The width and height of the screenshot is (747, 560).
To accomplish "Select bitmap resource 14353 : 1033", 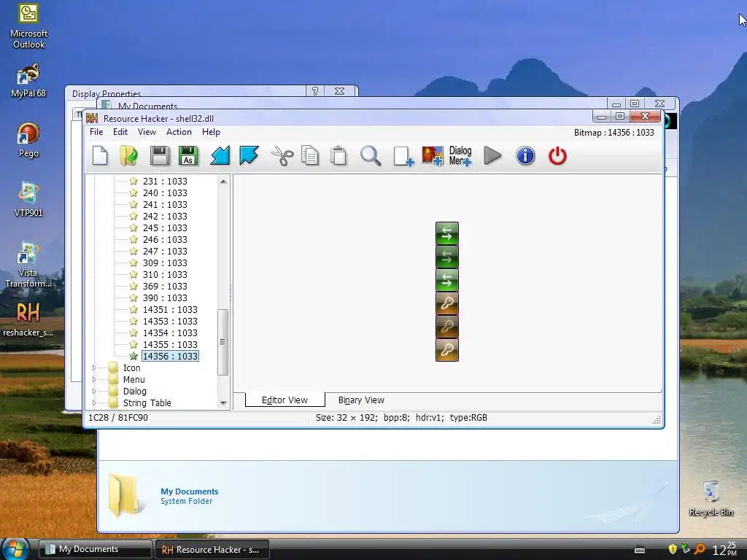I will [x=170, y=321].
